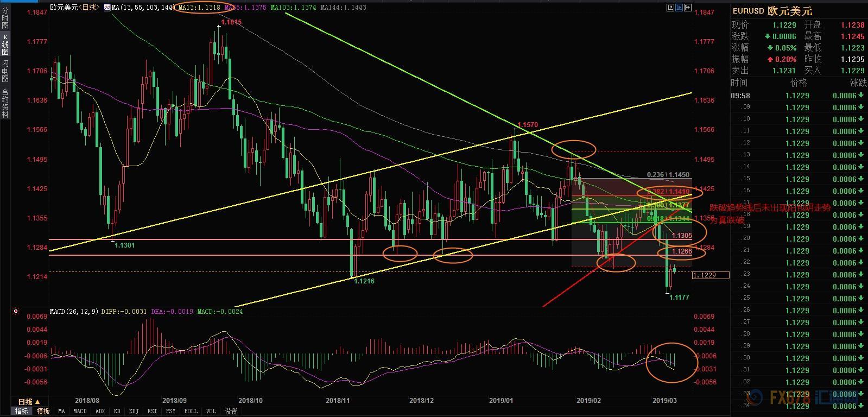This screenshot has width=868, height=417.
Task: Click the EURUSD 欧元美元 panel title
Action: click(772, 11)
